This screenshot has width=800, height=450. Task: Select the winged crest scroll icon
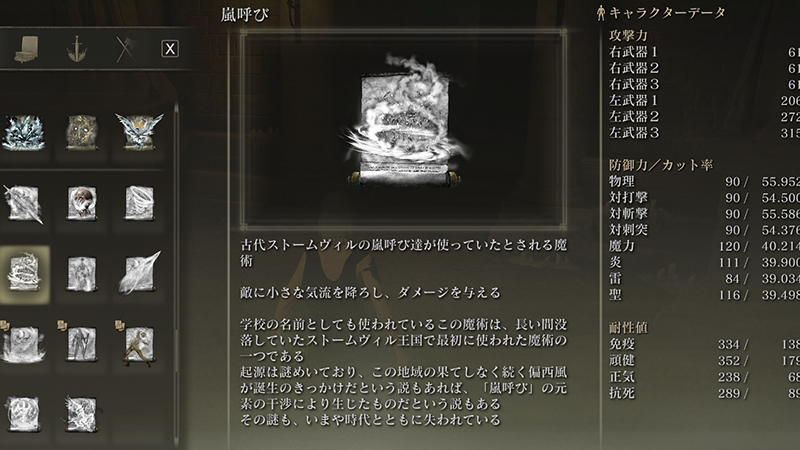coord(139,132)
